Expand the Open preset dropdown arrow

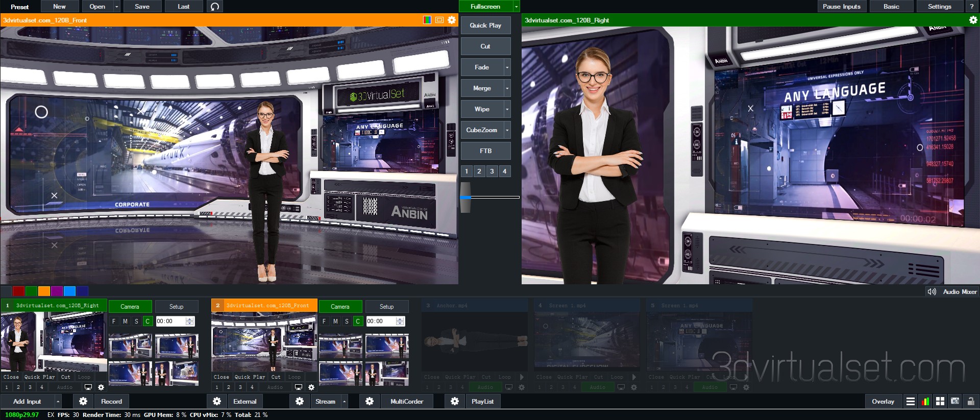pos(117,7)
